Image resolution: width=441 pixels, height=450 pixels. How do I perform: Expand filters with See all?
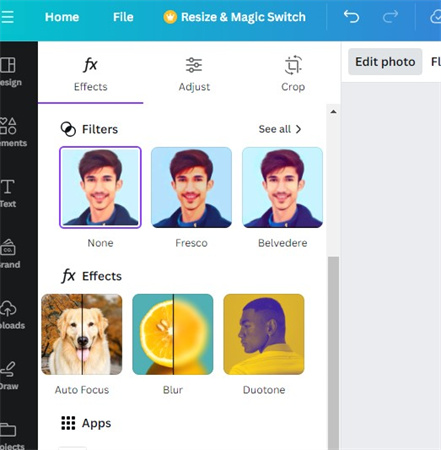pyautogui.click(x=280, y=129)
